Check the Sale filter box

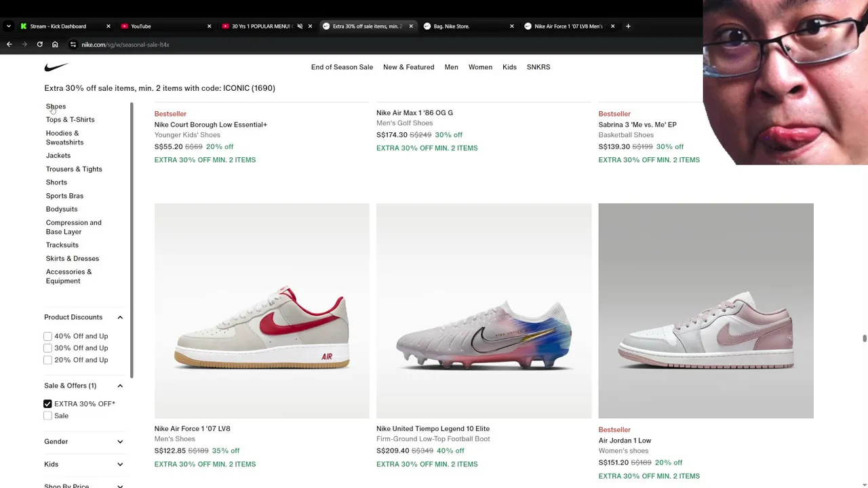coord(47,416)
